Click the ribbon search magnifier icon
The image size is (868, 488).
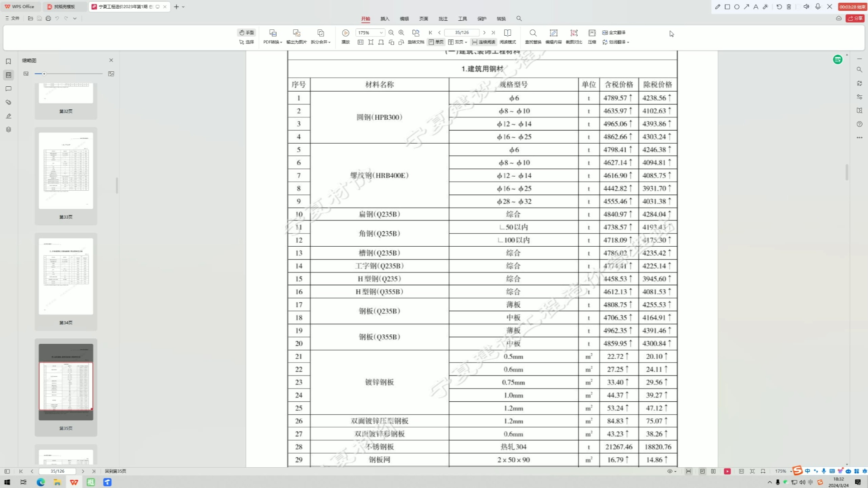519,19
